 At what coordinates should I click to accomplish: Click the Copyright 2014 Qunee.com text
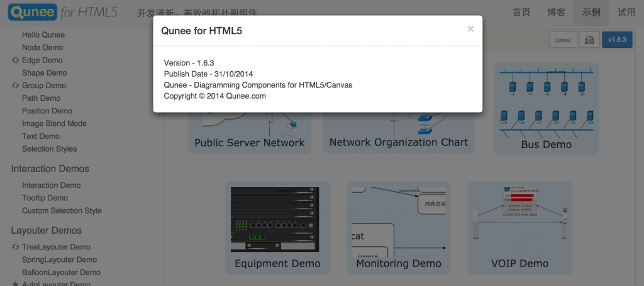[x=215, y=96]
